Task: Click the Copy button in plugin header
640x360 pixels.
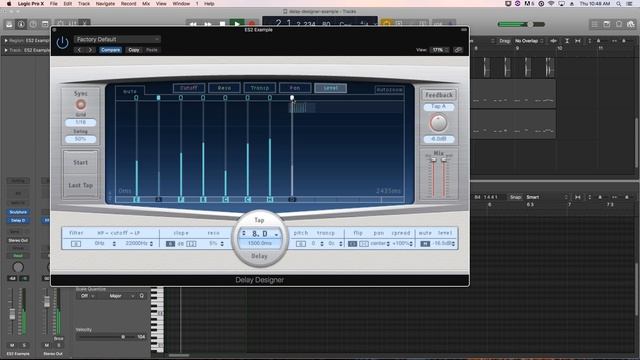Action: [x=134, y=50]
